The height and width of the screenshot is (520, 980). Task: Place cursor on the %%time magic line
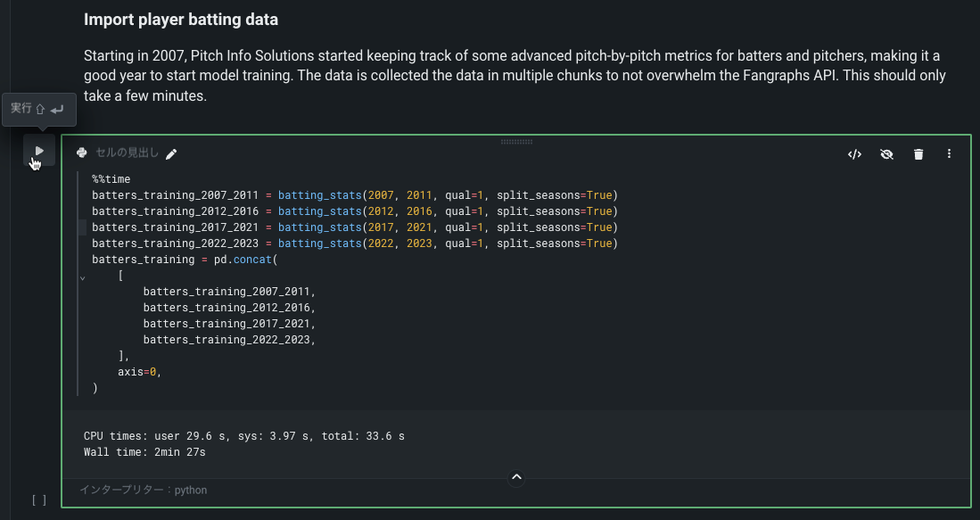coord(111,179)
